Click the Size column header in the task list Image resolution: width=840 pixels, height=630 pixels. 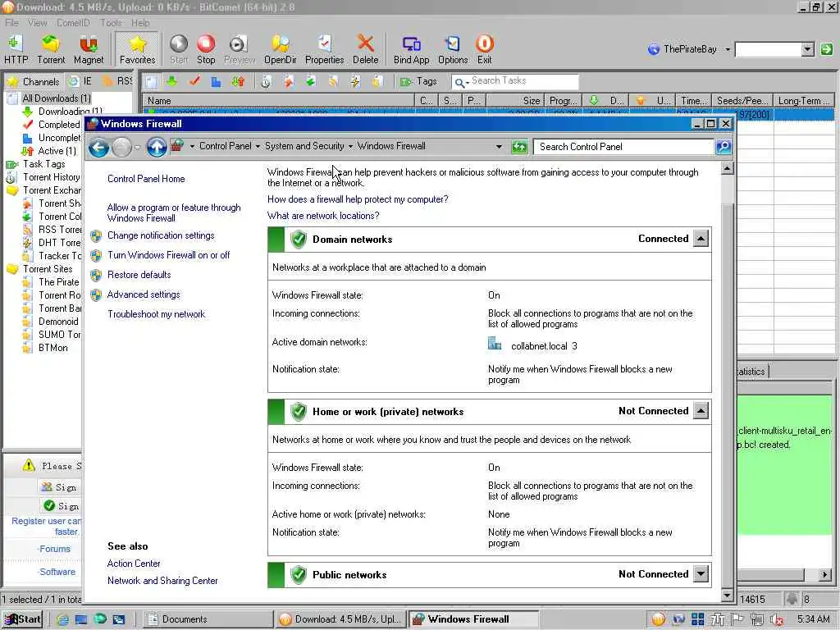515,101
